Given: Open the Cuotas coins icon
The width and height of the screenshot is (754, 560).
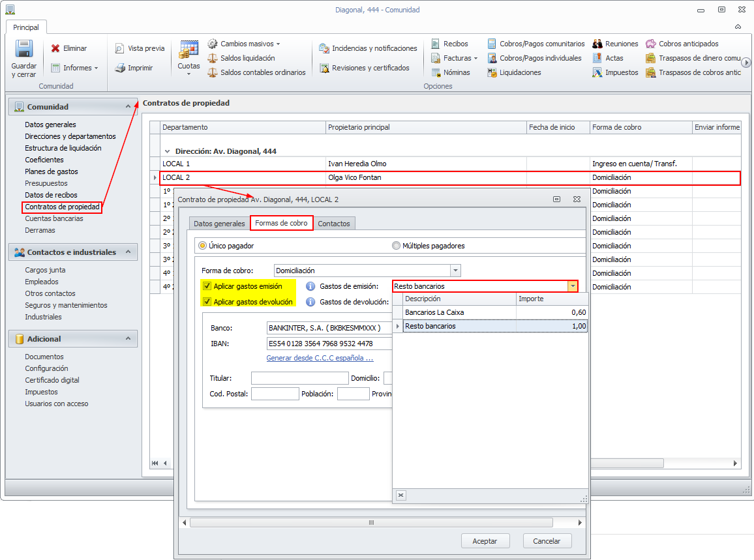Looking at the screenshot, I should click(x=188, y=50).
